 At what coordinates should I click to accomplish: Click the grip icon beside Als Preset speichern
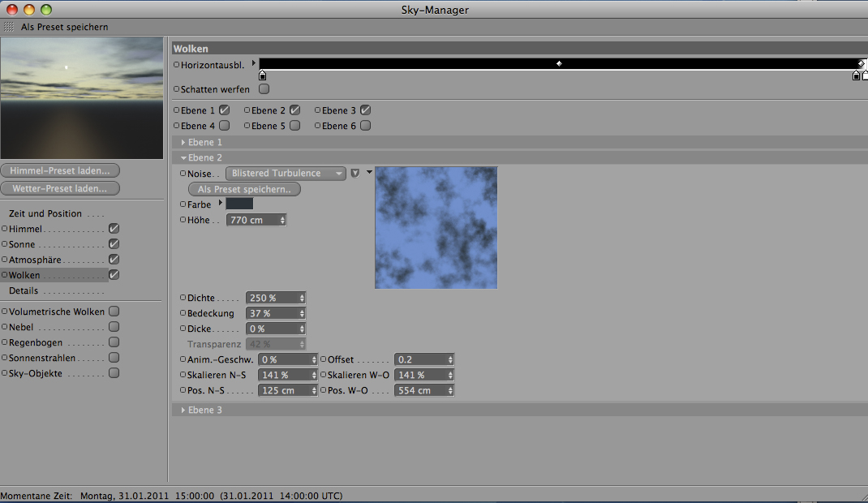(9, 27)
